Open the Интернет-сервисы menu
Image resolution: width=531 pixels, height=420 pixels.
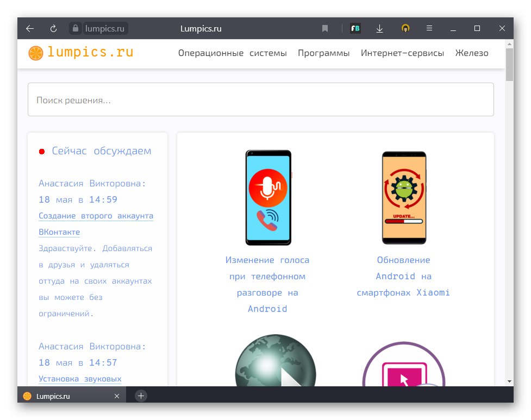point(401,53)
